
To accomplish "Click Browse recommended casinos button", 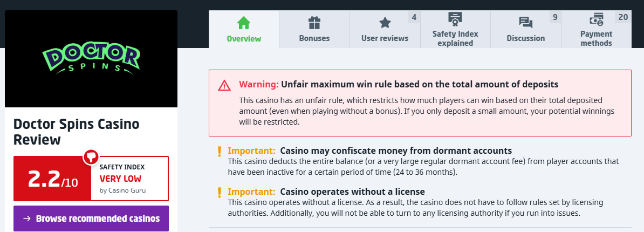I will pyautogui.click(x=91, y=219).
